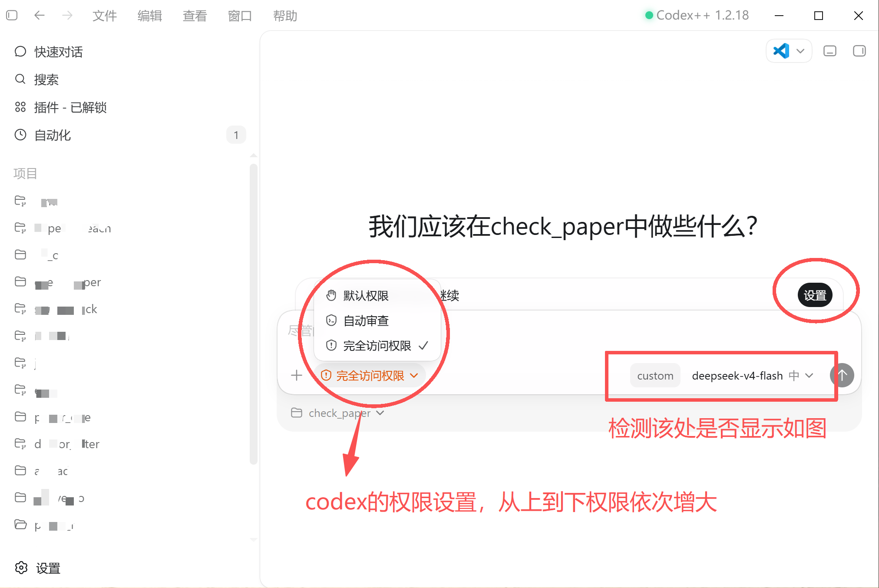Image resolution: width=879 pixels, height=588 pixels.
Task: Expand the dropdown arrow beside VS Code icon
Action: (800, 51)
